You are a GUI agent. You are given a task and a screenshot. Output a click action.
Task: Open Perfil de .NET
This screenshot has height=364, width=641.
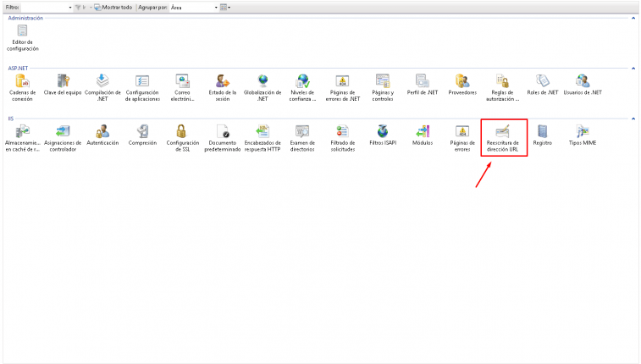coord(423,85)
